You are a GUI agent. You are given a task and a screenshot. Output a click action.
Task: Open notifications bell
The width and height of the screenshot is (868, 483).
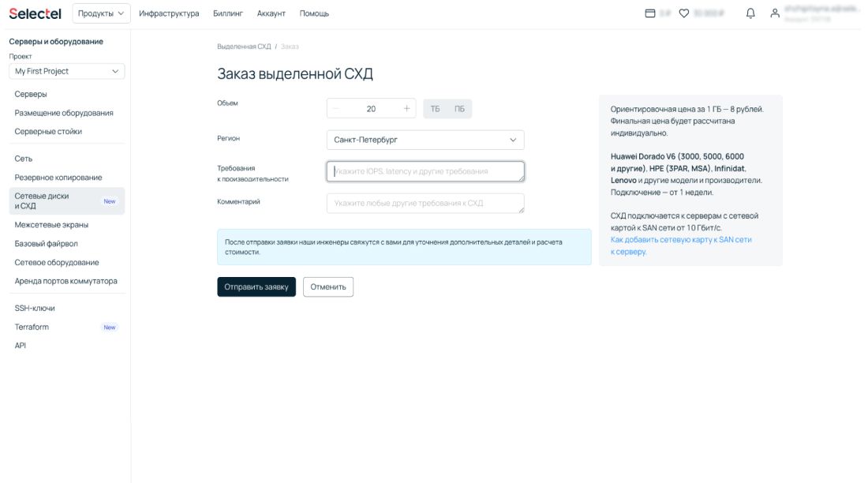750,13
